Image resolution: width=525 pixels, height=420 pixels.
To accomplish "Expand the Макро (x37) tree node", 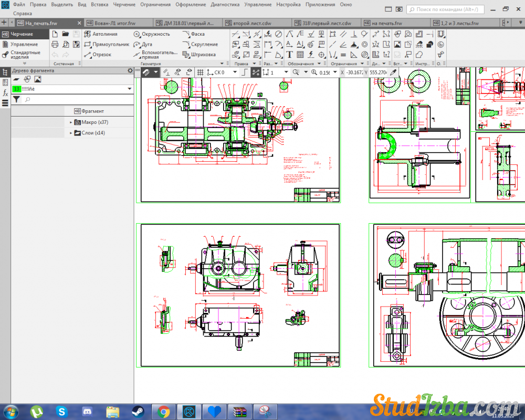I will [x=71, y=122].
